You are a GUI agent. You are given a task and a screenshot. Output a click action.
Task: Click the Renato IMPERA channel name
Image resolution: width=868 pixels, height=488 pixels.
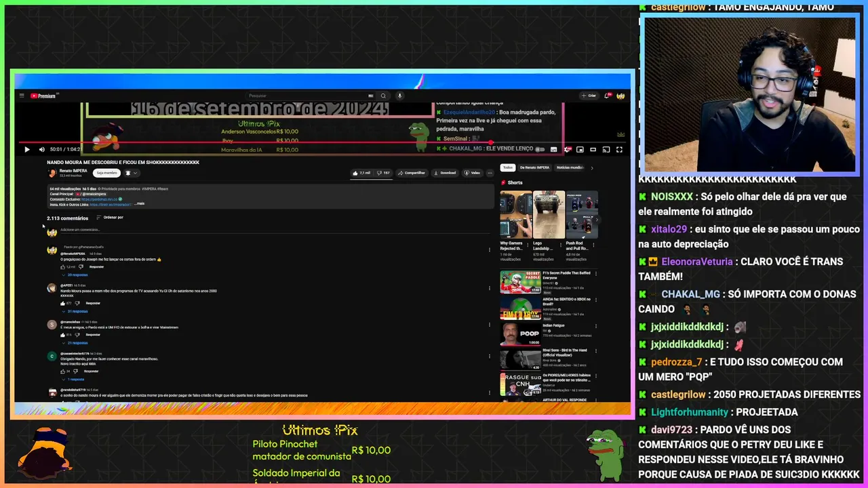73,171
